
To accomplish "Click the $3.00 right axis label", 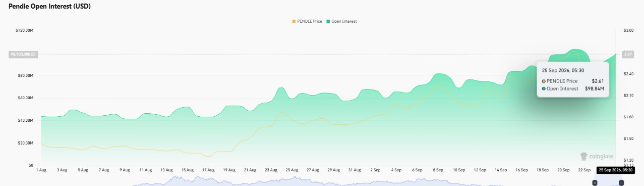I will point(628,31).
